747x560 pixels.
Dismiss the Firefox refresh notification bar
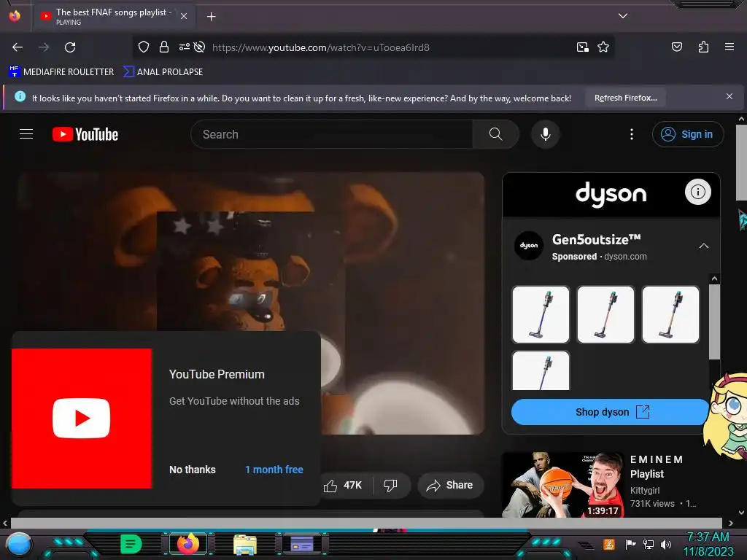click(x=729, y=97)
